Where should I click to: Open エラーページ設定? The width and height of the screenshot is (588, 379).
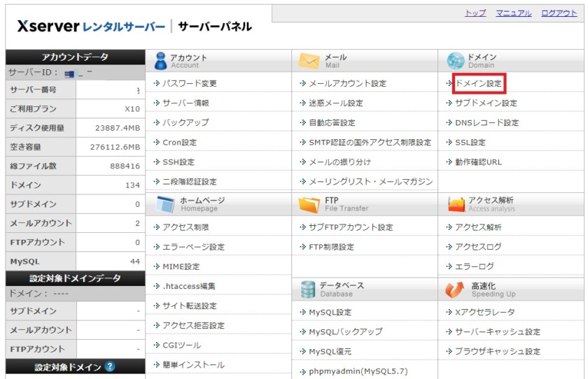(193, 247)
